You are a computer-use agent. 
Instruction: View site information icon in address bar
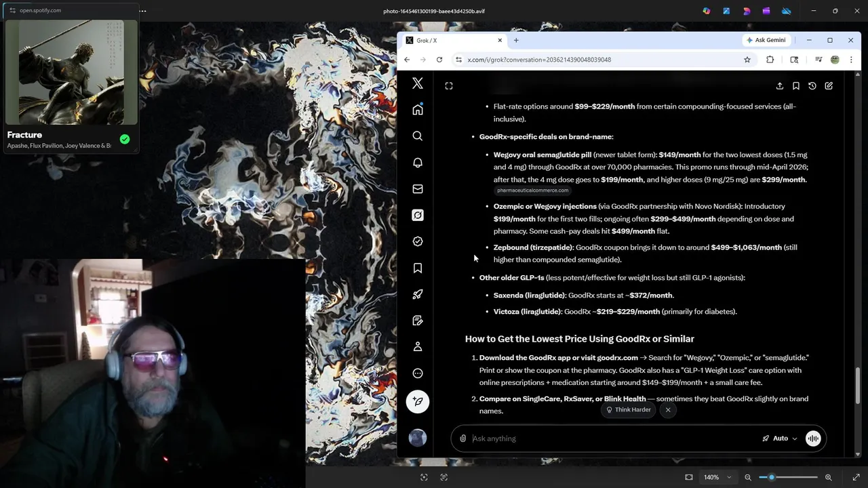click(x=459, y=60)
